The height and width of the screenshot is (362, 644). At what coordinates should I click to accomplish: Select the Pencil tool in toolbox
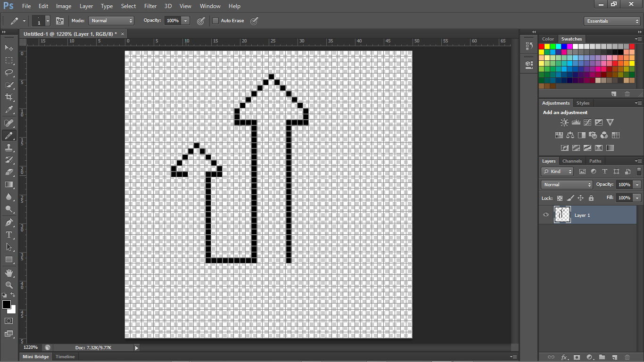[x=9, y=135]
